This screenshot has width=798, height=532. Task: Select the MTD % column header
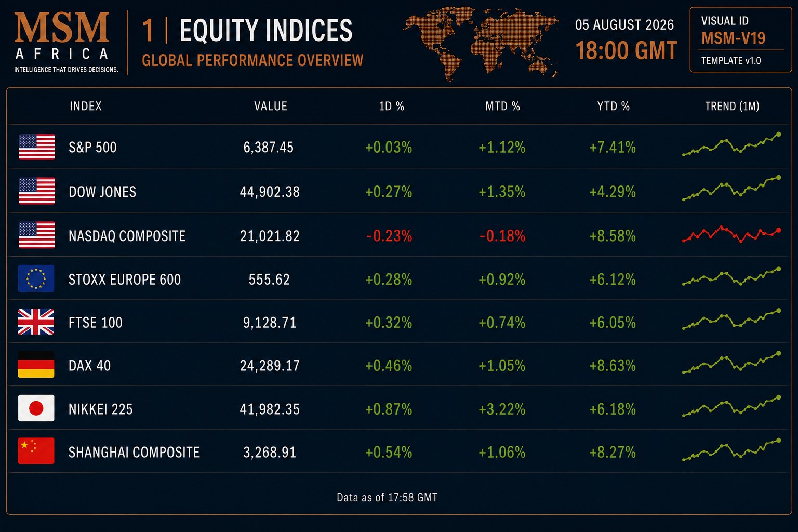click(x=503, y=107)
